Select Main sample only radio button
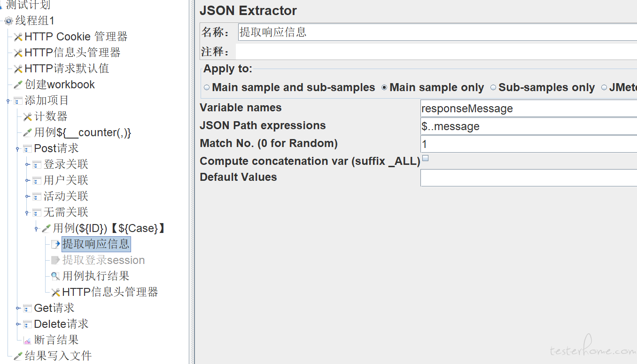The image size is (637, 364). 385,87
